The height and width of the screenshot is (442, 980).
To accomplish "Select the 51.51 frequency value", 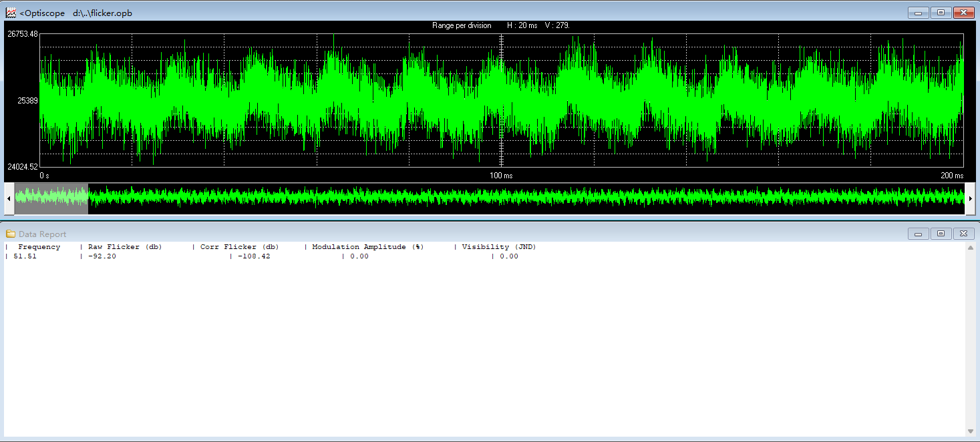I will (25, 256).
